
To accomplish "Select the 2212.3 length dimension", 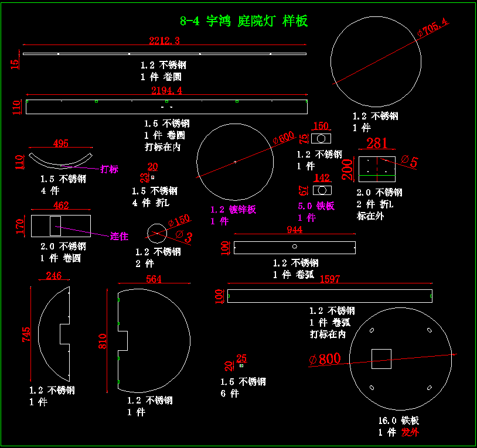I will (x=164, y=40).
